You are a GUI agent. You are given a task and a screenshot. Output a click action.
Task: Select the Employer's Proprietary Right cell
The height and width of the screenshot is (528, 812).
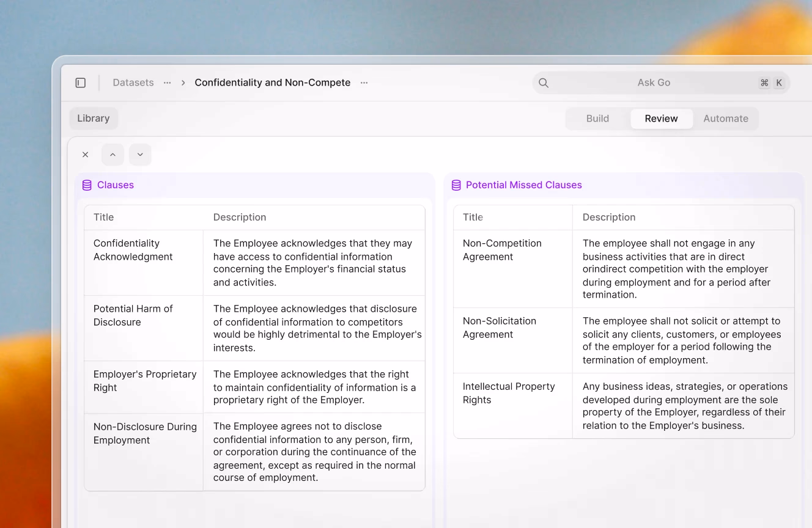pos(144,387)
